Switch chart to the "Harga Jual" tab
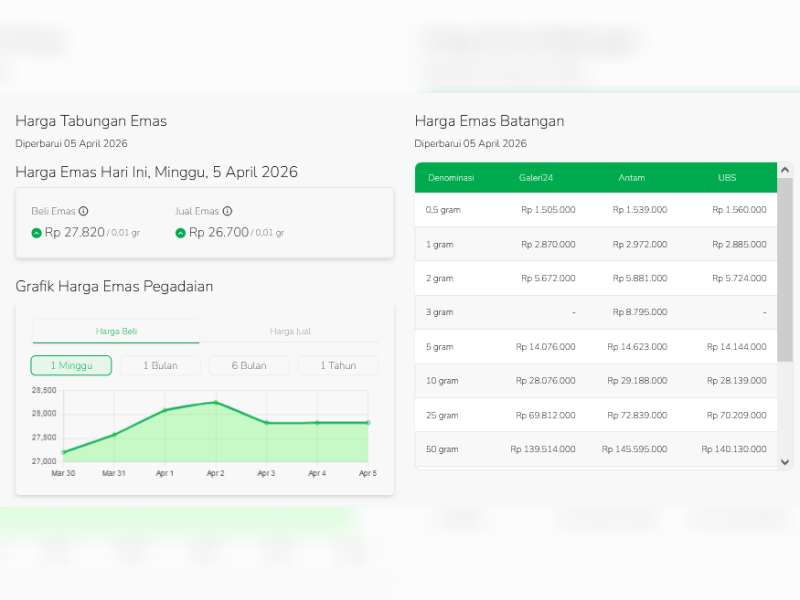 coord(290,331)
